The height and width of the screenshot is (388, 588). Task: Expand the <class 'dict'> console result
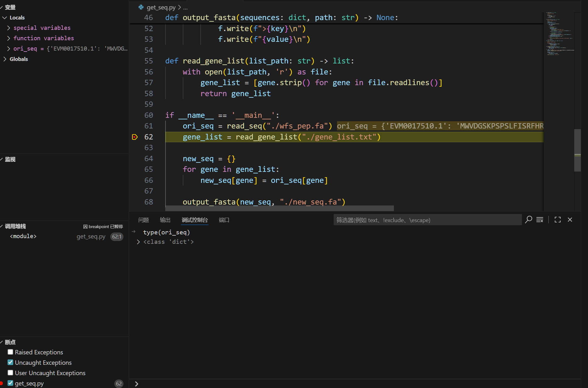point(138,242)
